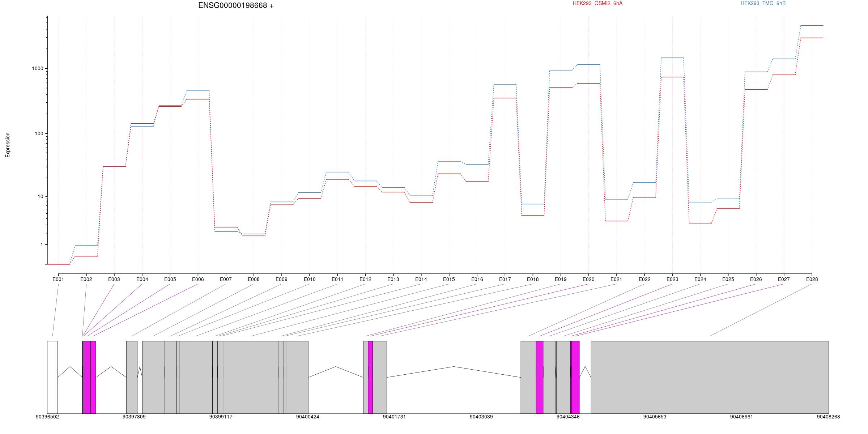Click the exon label E024
Image resolution: width=868 pixels, height=434 pixels.
coord(700,279)
